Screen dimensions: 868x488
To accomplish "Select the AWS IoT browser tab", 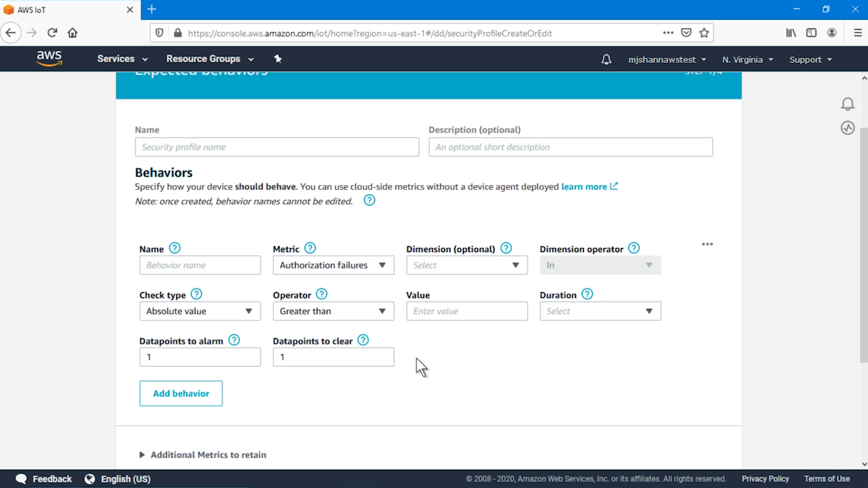I will tap(70, 9).
